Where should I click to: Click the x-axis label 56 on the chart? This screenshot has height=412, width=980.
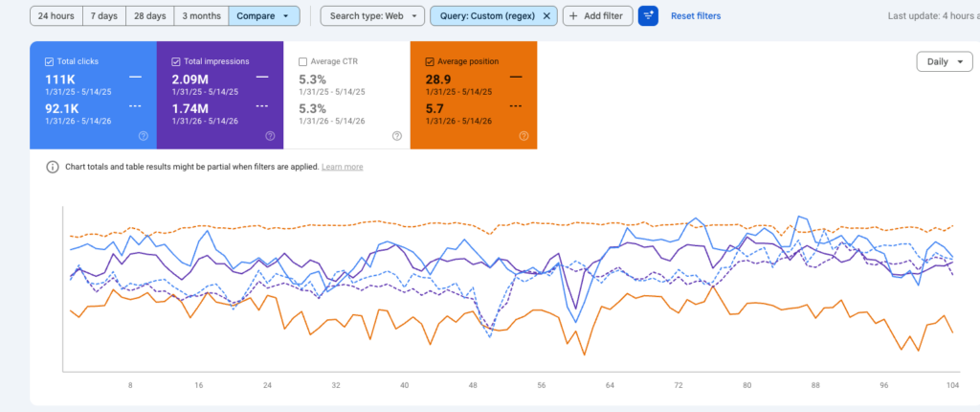542,386
